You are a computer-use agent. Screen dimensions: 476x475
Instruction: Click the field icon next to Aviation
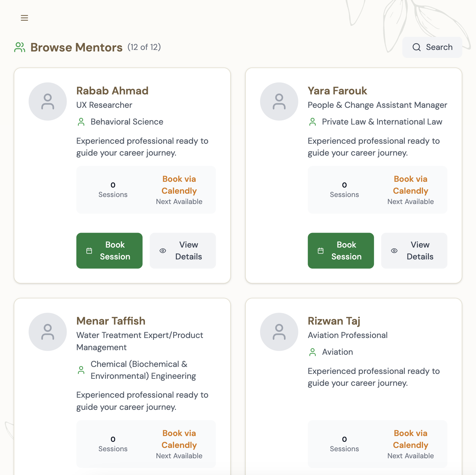click(x=312, y=352)
